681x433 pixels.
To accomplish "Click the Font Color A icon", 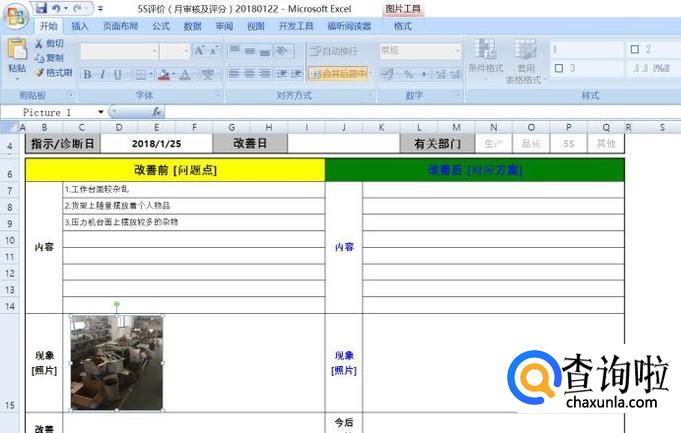I will pyautogui.click(x=185, y=75).
